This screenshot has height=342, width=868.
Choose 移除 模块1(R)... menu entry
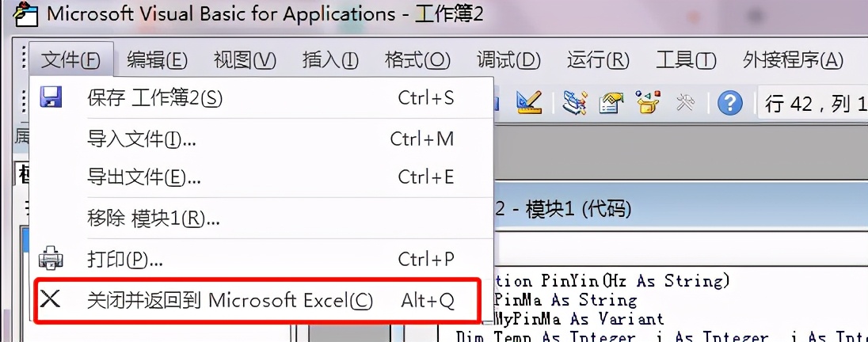coord(261,219)
